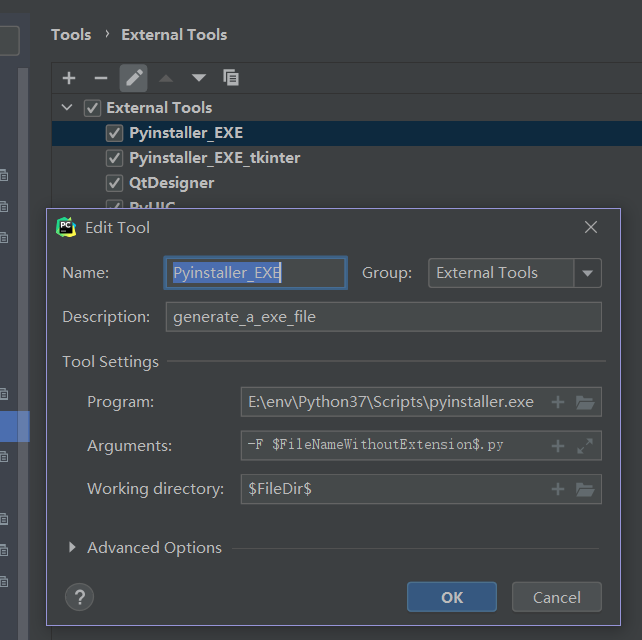Expand the Arguments field editor
Image resolution: width=642 pixels, height=640 pixels.
[x=586, y=446]
